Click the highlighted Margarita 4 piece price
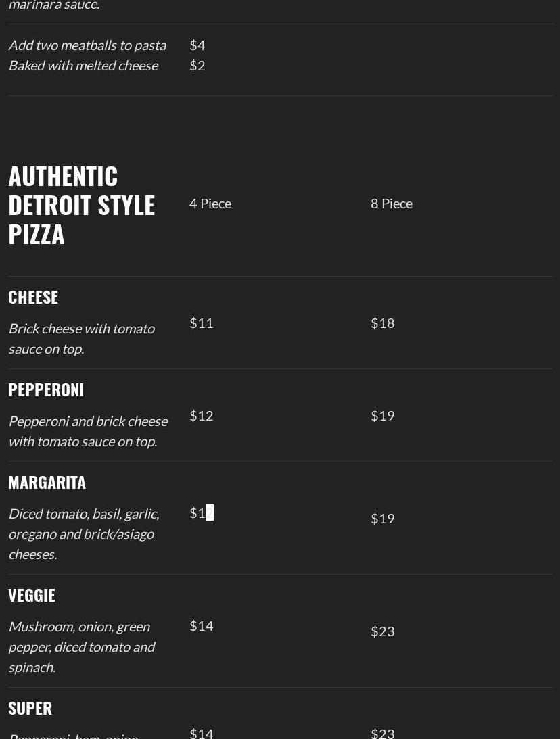This screenshot has width=560, height=739. click(202, 512)
